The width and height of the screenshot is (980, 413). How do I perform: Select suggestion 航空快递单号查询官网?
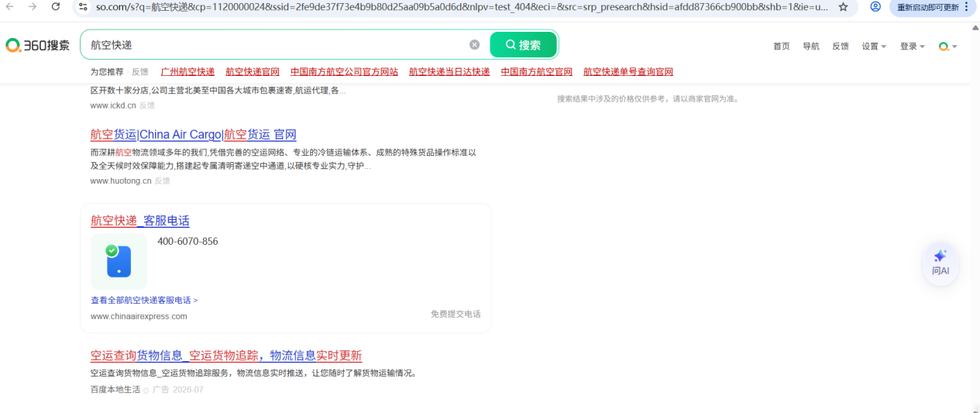coord(628,72)
